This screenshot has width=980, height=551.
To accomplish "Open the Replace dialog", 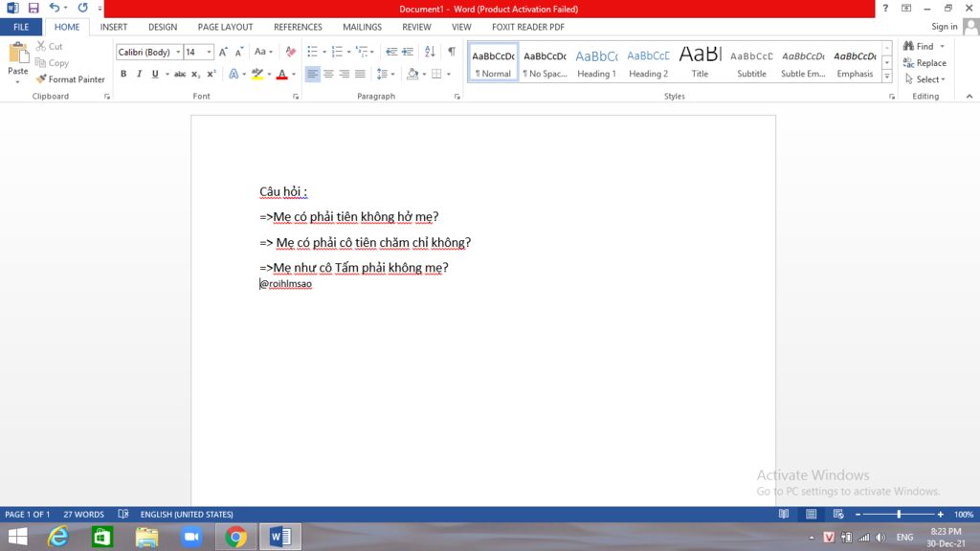I will [925, 62].
